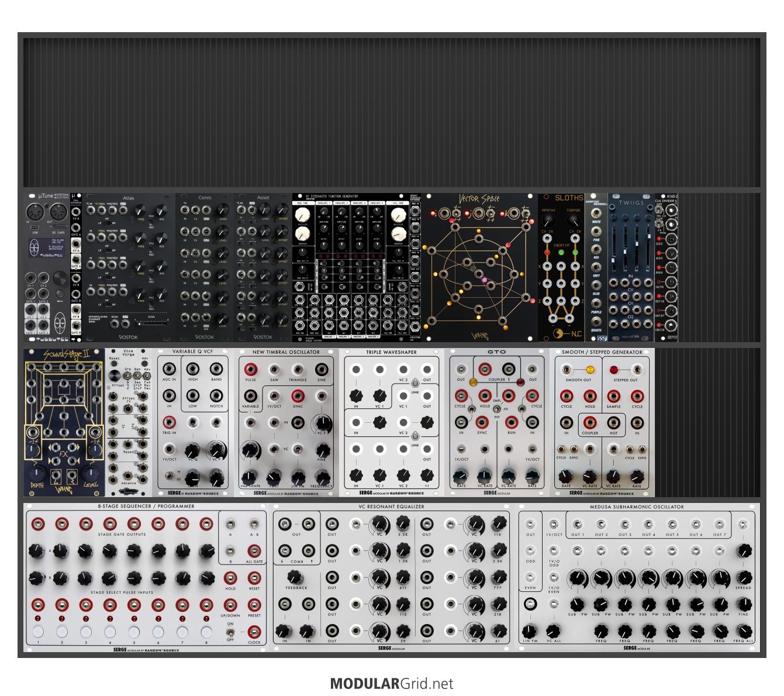Click the Medusa FINE knob

point(744,604)
